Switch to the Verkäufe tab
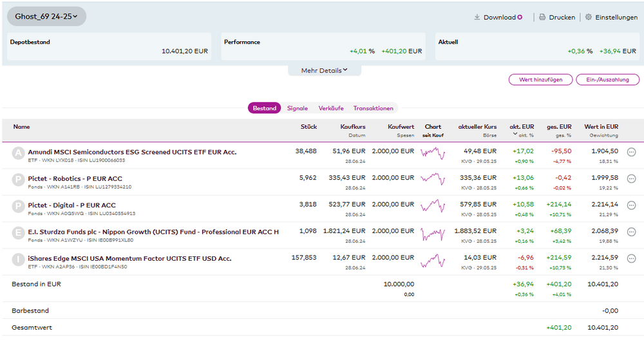Image resolution: width=644 pixels, height=340 pixels. tap(331, 108)
